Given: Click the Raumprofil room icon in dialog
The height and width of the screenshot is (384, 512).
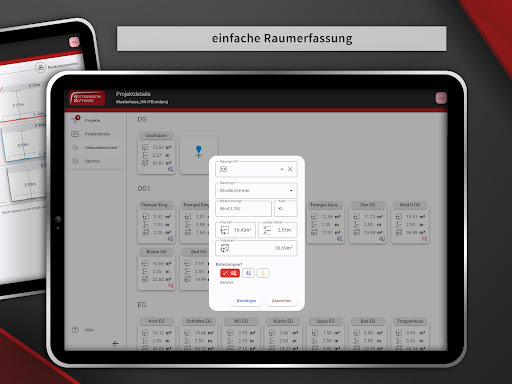Looking at the screenshot, I should [223, 169].
